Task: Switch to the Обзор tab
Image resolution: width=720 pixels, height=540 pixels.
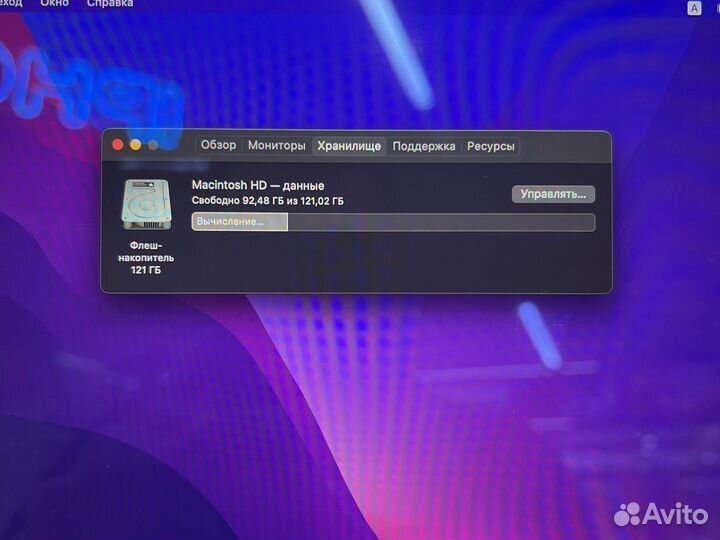Action: pos(218,145)
